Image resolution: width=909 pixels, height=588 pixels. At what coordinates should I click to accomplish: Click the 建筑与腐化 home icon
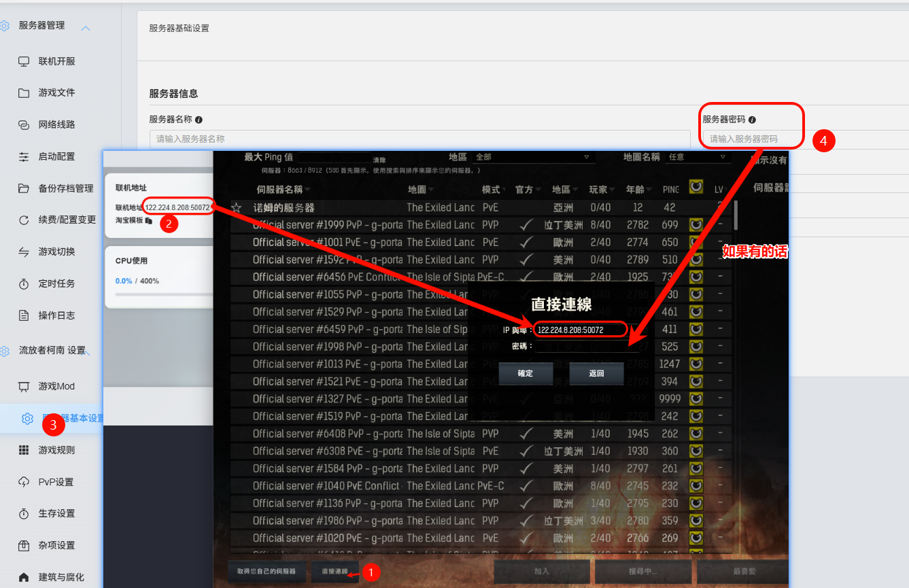(x=24, y=577)
